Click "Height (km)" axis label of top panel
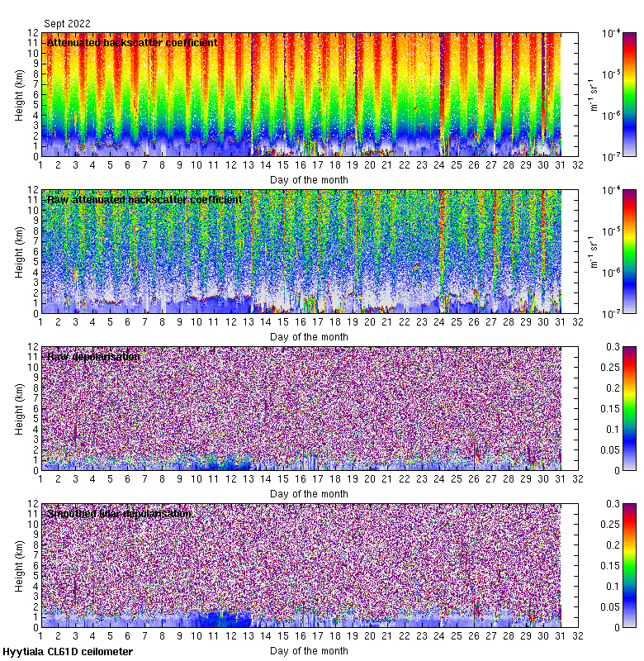Viewport: 644px width, 661px height. pos(20,94)
